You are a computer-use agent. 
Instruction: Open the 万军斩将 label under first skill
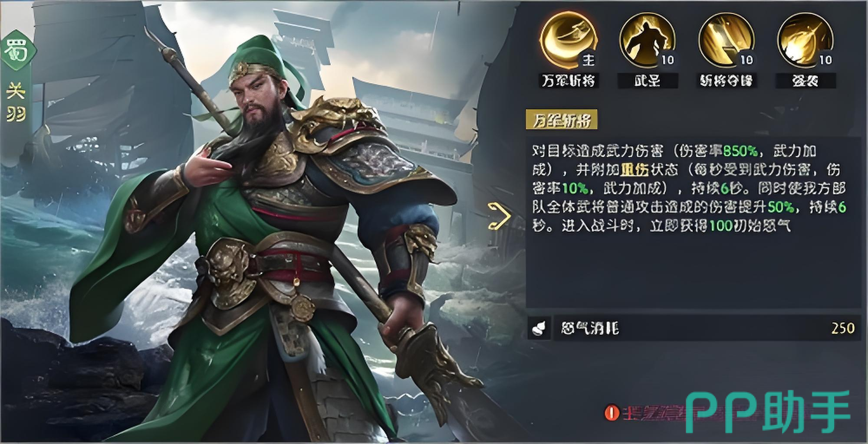[x=569, y=81]
